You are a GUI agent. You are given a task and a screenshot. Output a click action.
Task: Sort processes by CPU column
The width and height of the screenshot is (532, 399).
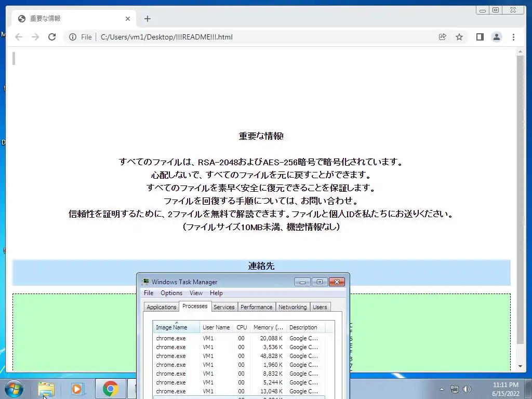pos(242,327)
